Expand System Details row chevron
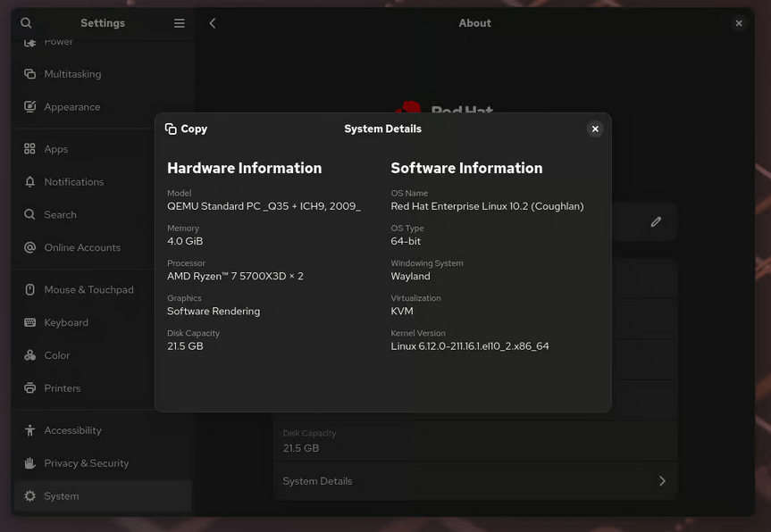This screenshot has height=532, width=771. coord(662,481)
